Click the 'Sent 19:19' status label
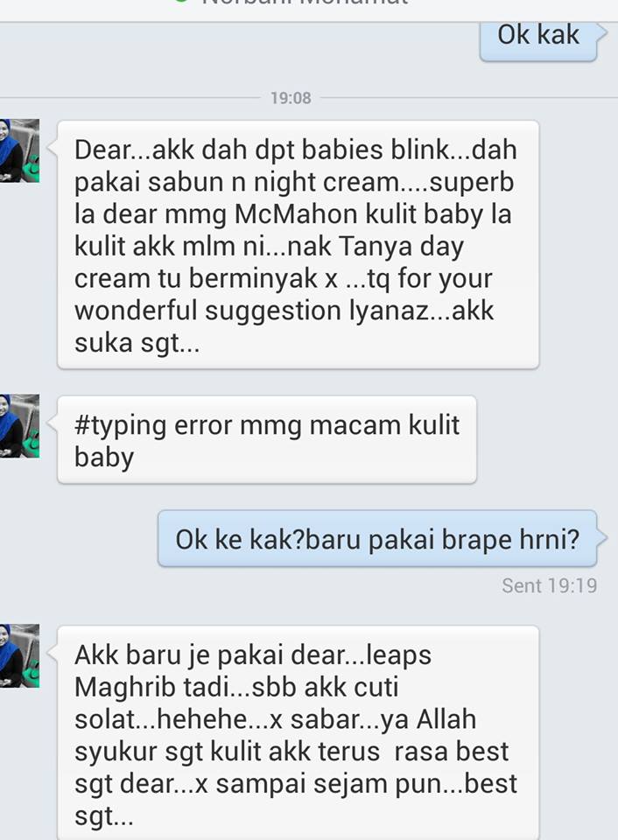Viewport: 618px width, 840px height. (x=550, y=585)
